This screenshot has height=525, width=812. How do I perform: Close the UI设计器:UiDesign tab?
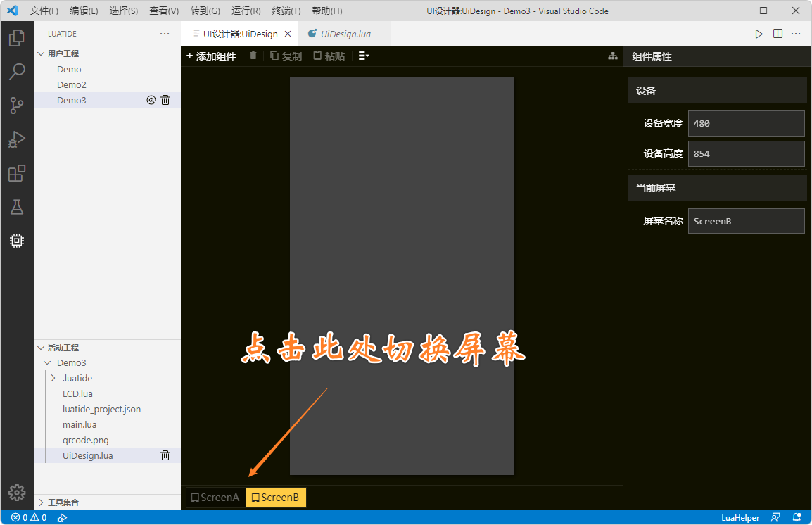(288, 34)
